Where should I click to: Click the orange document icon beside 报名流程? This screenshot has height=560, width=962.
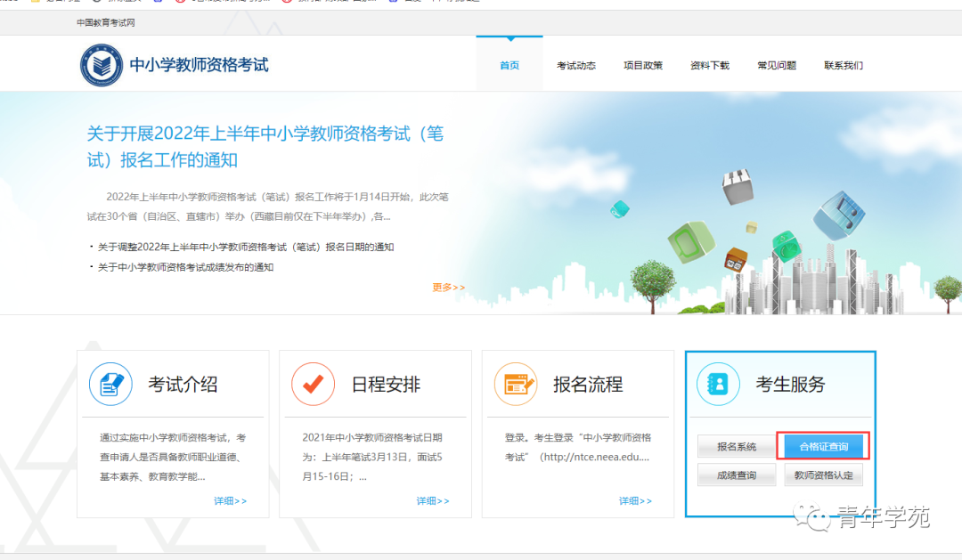tap(517, 384)
